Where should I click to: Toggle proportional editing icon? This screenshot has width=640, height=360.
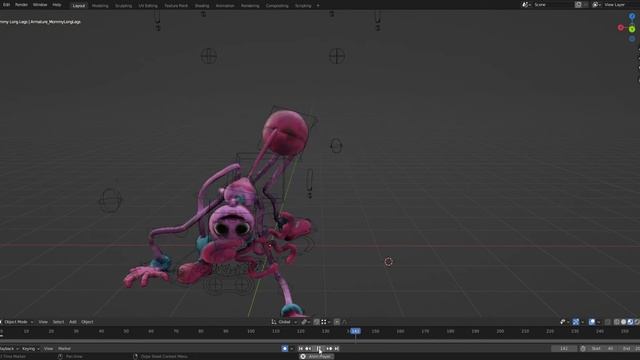337,322
